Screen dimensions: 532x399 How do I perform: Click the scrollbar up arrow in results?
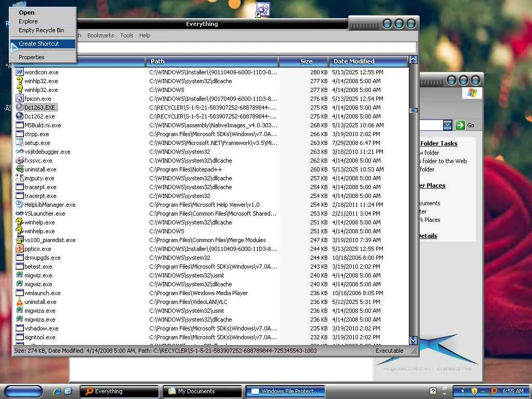413,60
